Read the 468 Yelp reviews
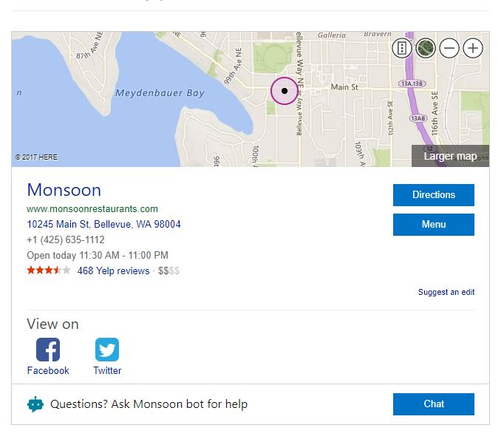 point(113,270)
